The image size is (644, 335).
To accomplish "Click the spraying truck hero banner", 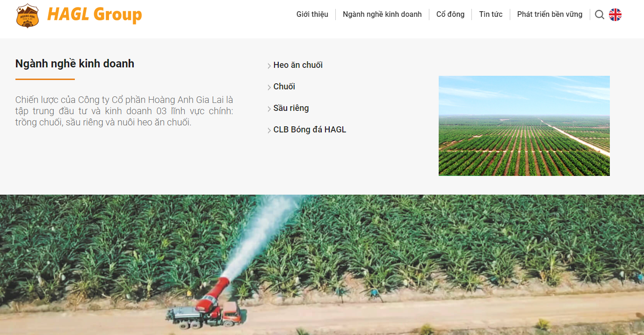I will point(322,265).
